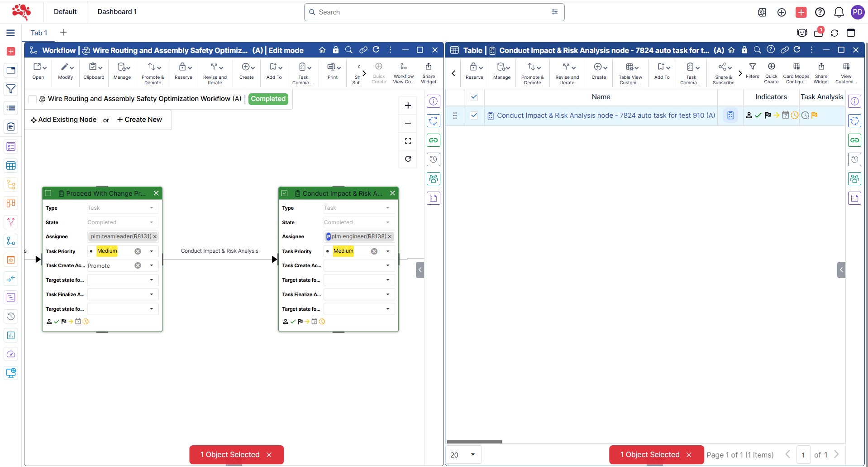Toggle the workflow title checkbox
This screenshot has height=467, width=868.
click(x=33, y=99)
